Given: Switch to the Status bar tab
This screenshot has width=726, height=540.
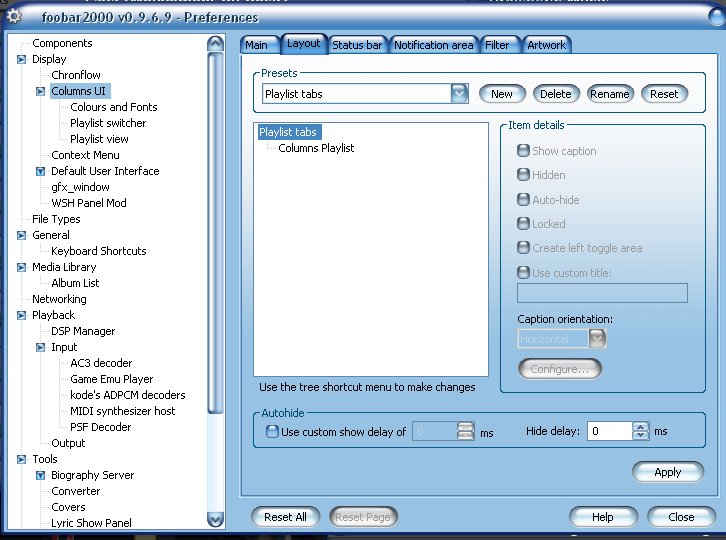Looking at the screenshot, I should point(357,45).
